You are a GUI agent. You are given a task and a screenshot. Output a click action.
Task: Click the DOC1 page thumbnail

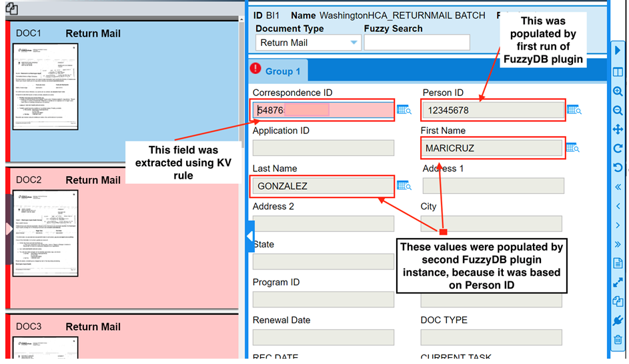[x=45, y=87]
